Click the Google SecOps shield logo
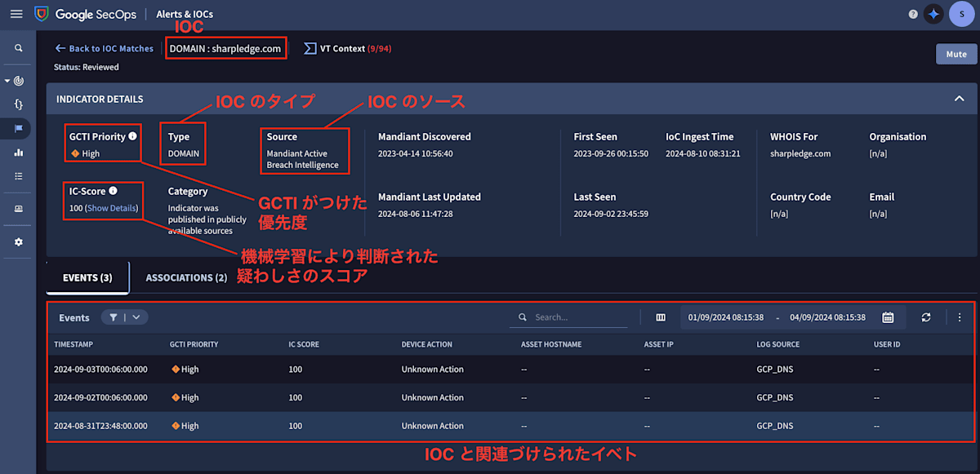The image size is (980, 474). [42, 14]
